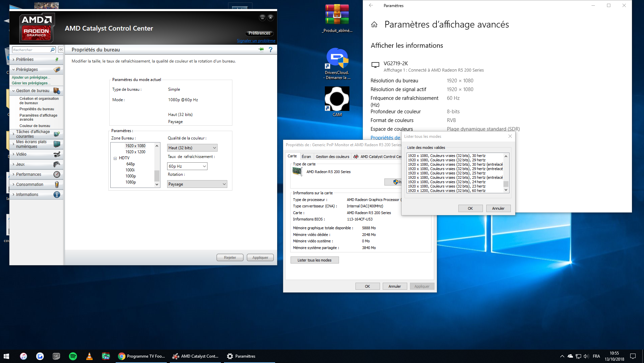This screenshot has height=363, width=644.
Task: Select 1080p in HDTV list
Action: click(x=131, y=182)
